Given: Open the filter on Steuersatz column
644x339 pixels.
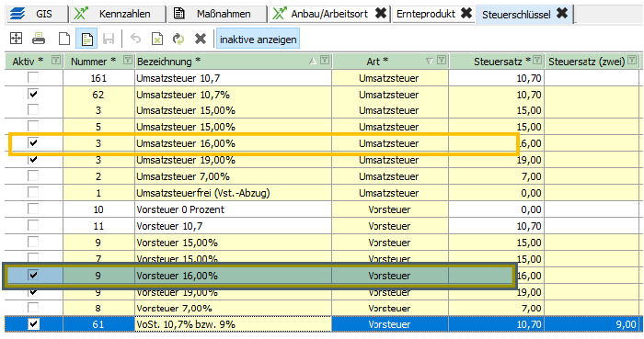Looking at the screenshot, I should (x=537, y=61).
